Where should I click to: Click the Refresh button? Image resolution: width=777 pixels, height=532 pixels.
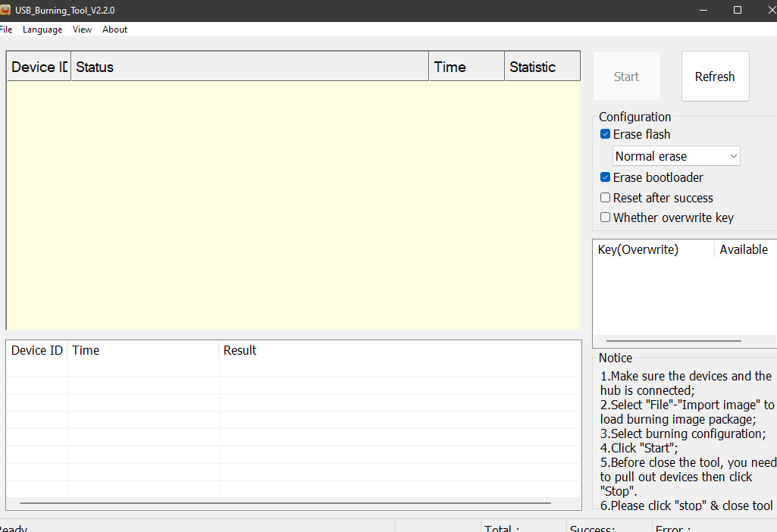point(715,77)
